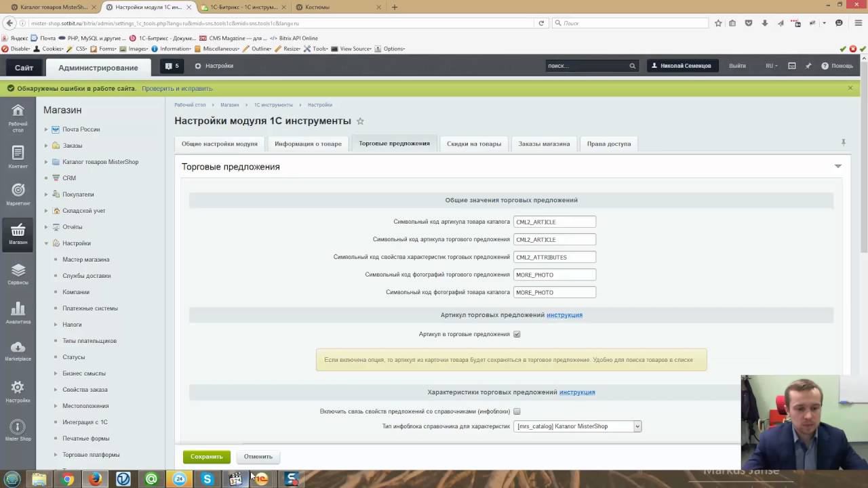Open инструкция link for Артикул торговых предложений
Screen dimensions: 868x488
coord(564,315)
